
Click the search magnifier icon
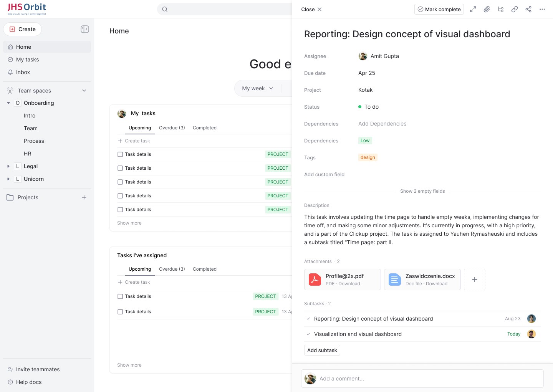(165, 9)
